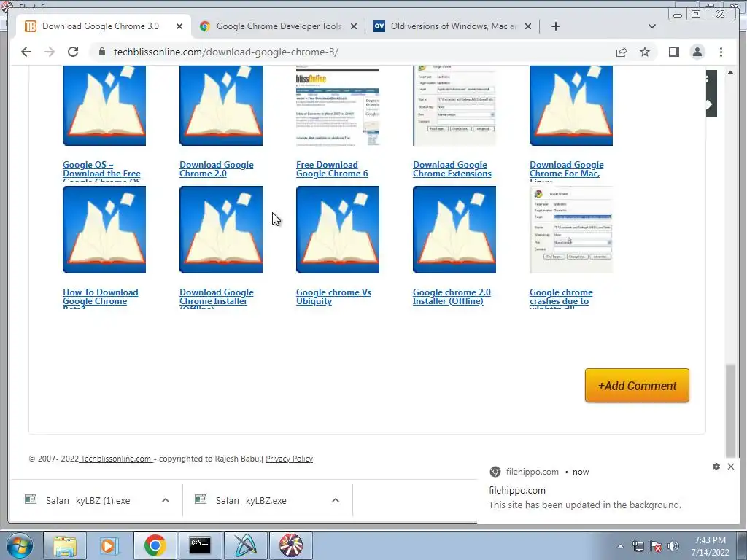Click the Google OS article thumbnail
Screen dimensions: 747x560
pos(104,106)
